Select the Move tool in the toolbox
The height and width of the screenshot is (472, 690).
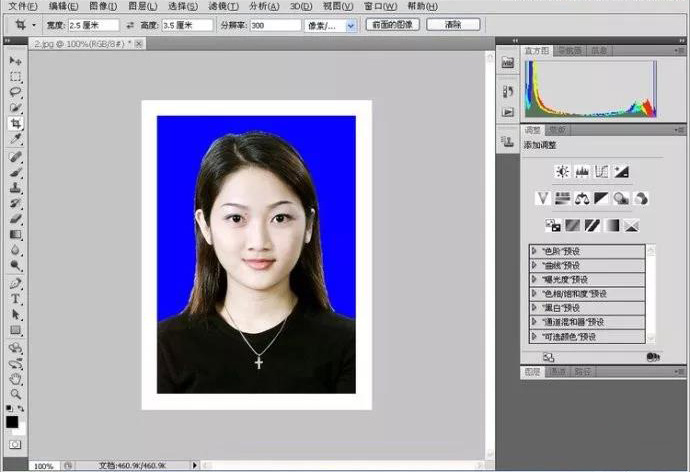pyautogui.click(x=16, y=61)
